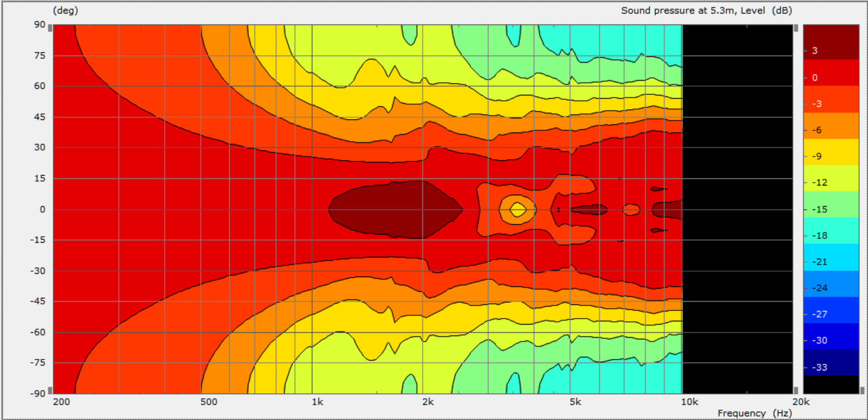Click the '200' frequency axis label
Image resolution: width=868 pixels, height=420 pixels.
(x=62, y=402)
